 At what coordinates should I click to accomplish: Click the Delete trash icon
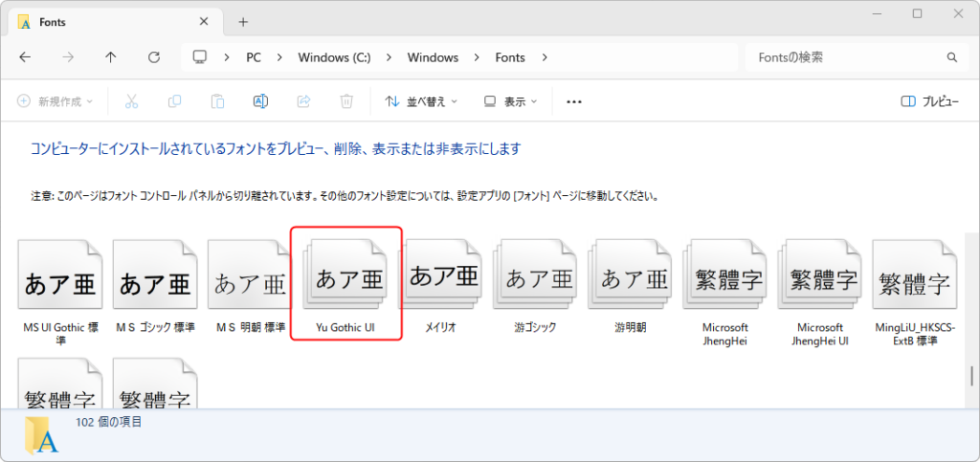(x=346, y=101)
